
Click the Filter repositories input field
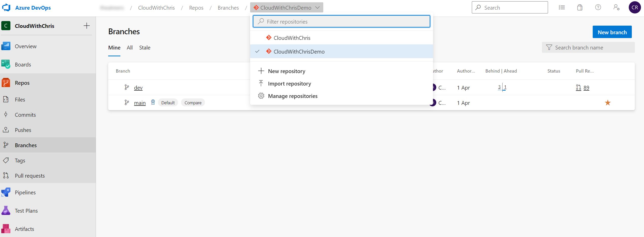tap(341, 22)
